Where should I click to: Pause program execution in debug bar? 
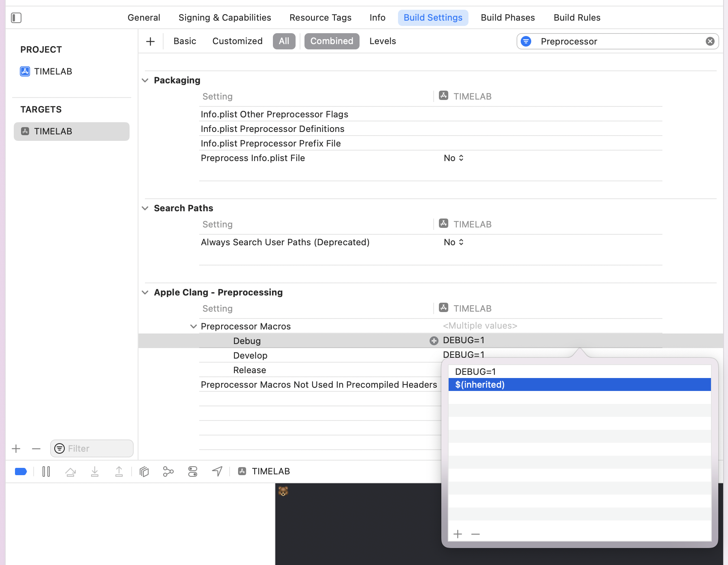(x=46, y=472)
